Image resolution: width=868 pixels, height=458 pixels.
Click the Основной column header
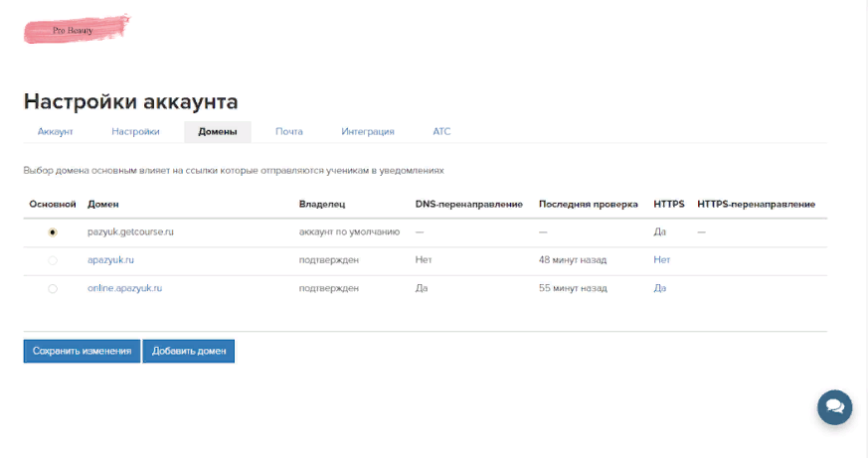pos(53,204)
